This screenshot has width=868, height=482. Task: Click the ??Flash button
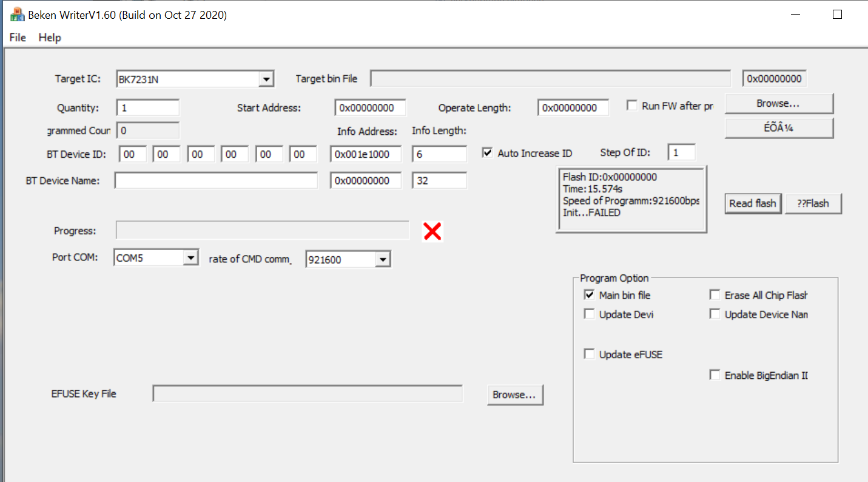click(813, 203)
